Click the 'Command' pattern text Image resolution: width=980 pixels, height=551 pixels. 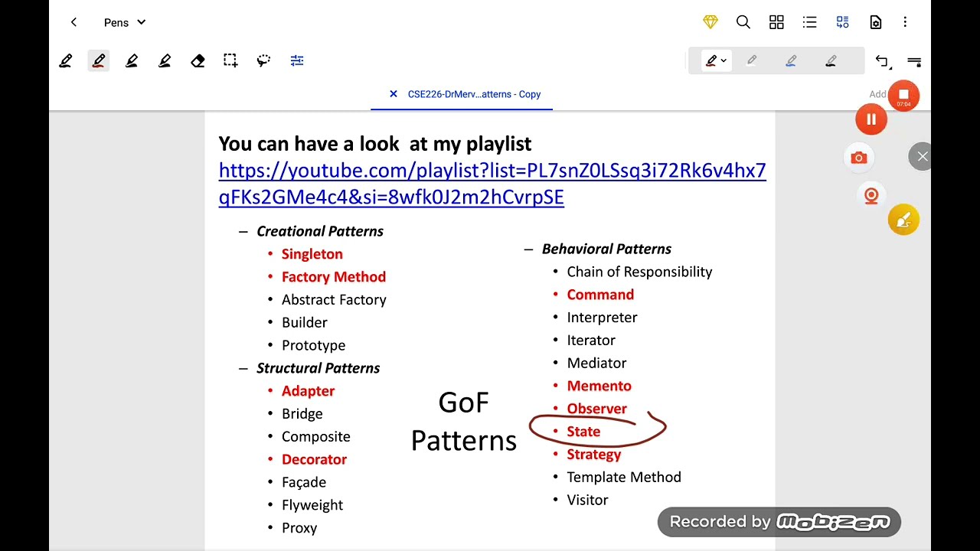pyautogui.click(x=600, y=295)
